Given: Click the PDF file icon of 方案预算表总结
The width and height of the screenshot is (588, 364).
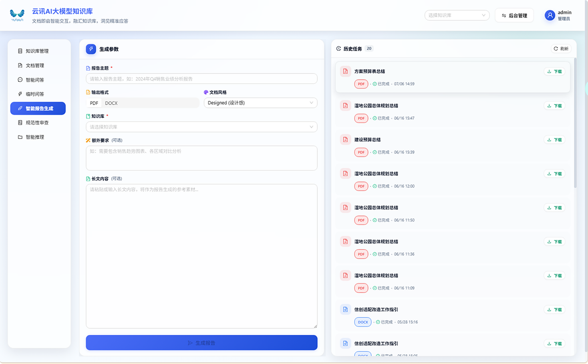Looking at the screenshot, I should click(345, 71).
